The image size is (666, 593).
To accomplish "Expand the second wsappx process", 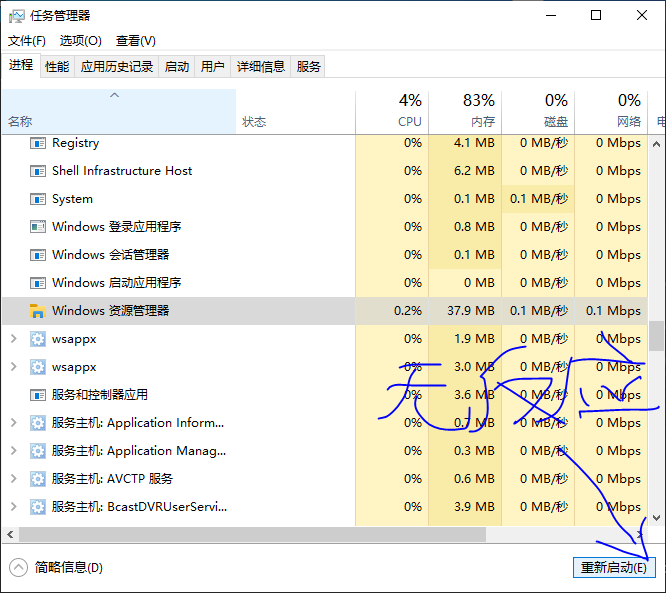I will point(13,367).
